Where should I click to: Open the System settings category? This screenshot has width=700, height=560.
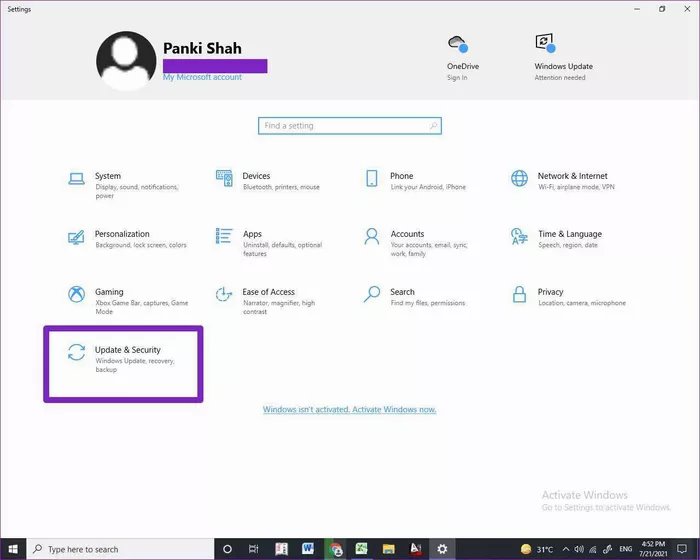[124, 184]
